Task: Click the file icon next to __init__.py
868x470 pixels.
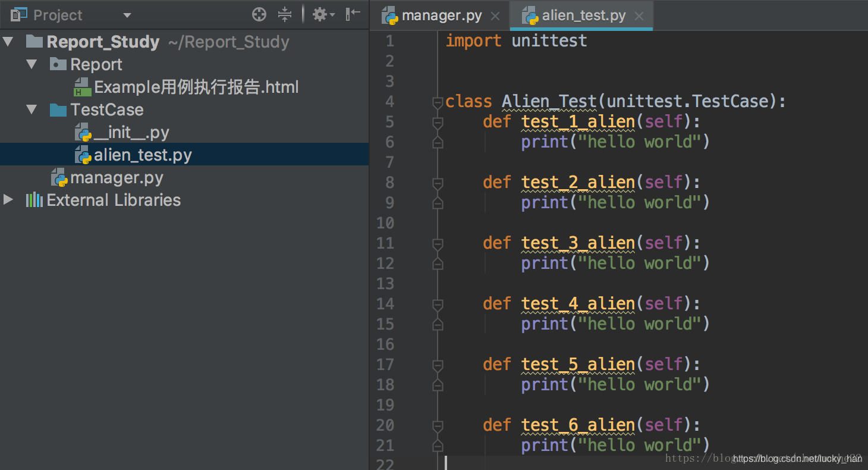Action: [83, 131]
